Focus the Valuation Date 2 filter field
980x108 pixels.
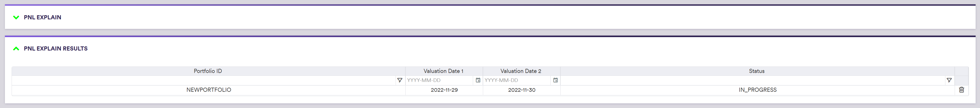(x=517, y=80)
